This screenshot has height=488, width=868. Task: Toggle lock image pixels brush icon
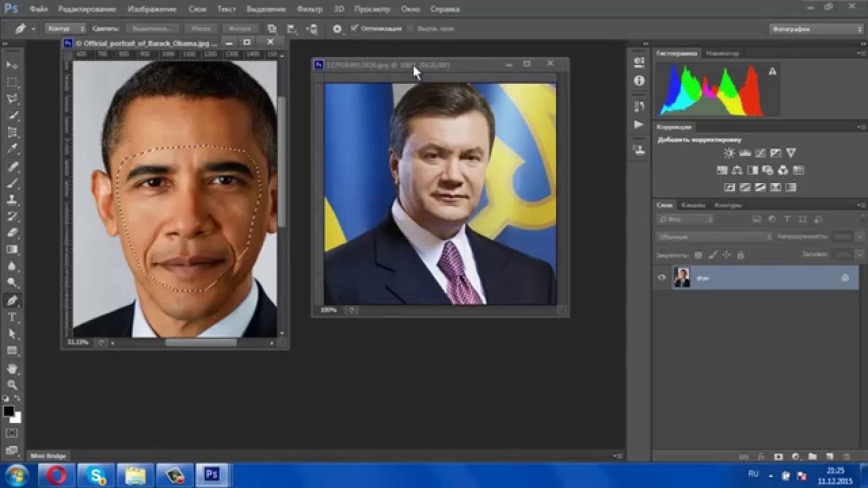pos(713,255)
